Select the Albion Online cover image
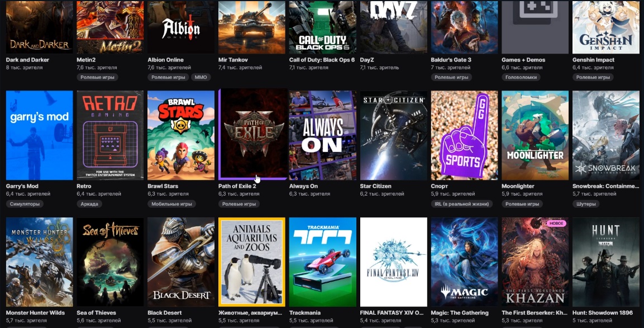 coord(181,27)
